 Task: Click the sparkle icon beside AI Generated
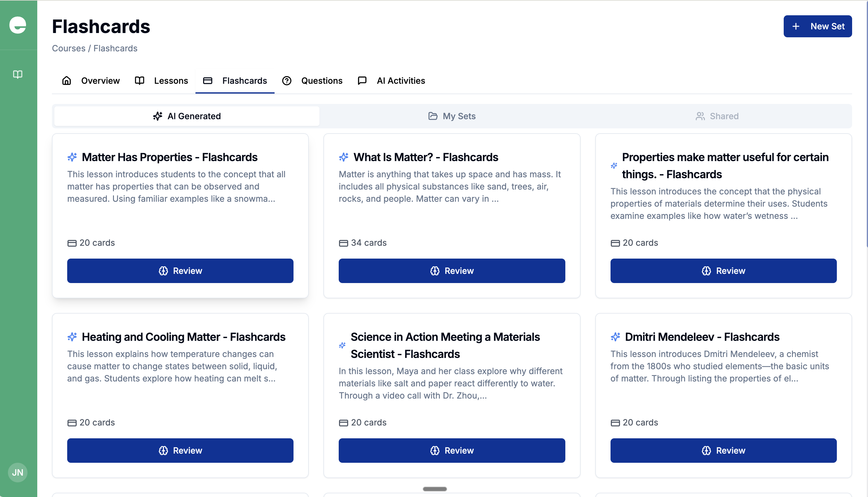(158, 116)
